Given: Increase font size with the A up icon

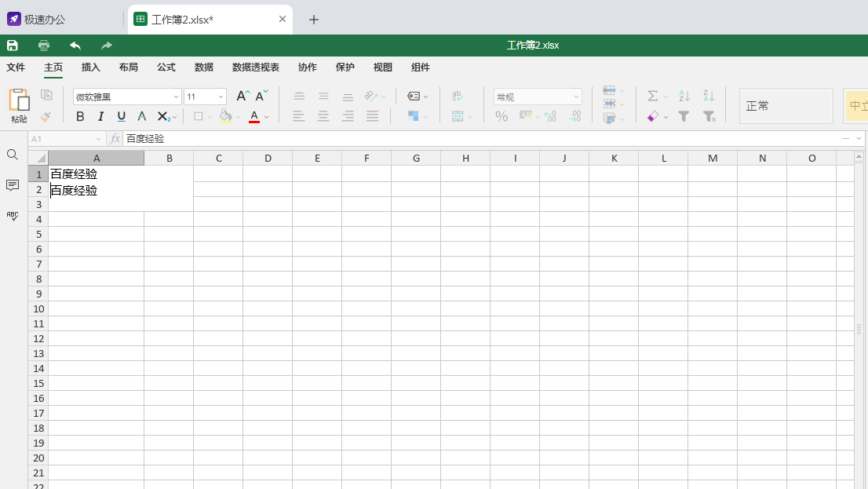Looking at the screenshot, I should (x=243, y=96).
